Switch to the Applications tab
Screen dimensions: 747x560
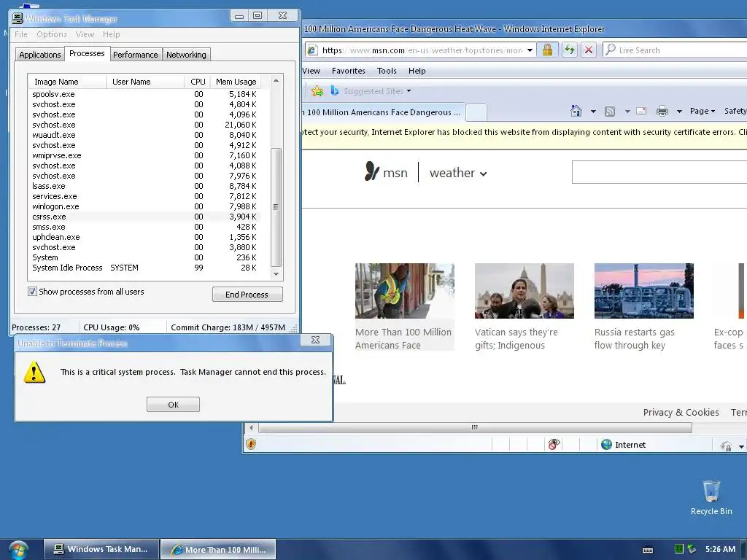[40, 54]
